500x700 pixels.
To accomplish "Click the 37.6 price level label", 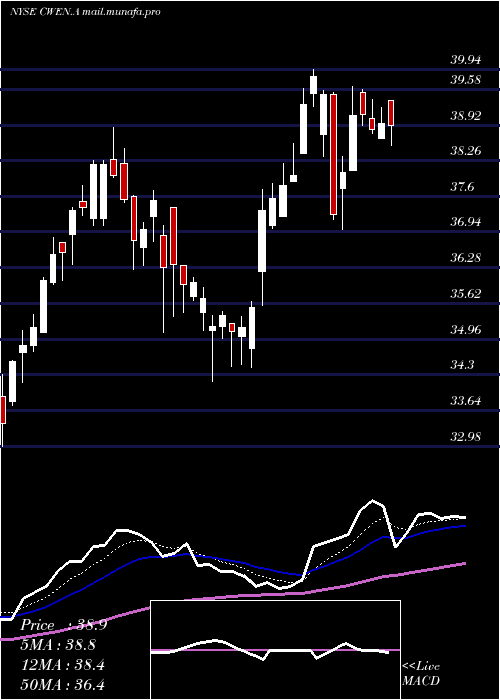I will pyautogui.click(x=462, y=187).
